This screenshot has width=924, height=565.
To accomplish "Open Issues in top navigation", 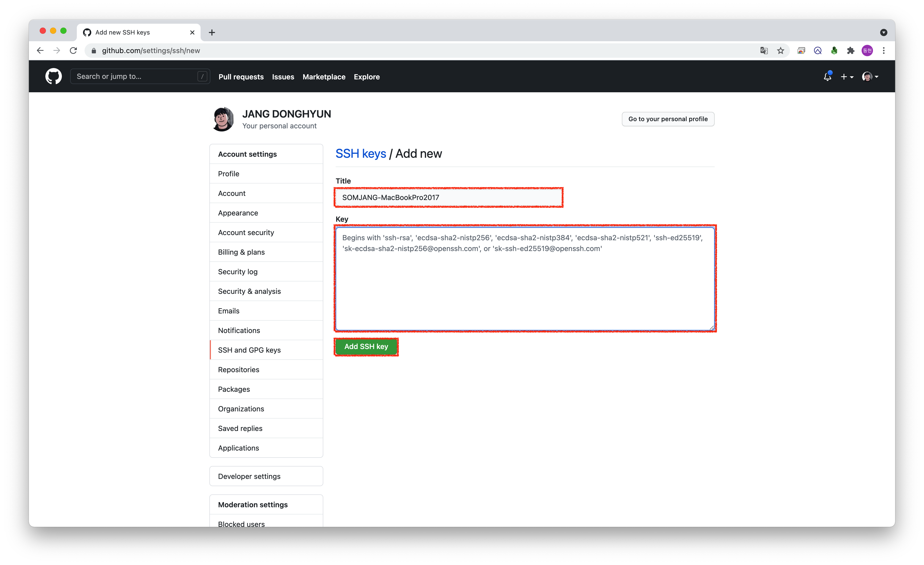I will (x=283, y=77).
